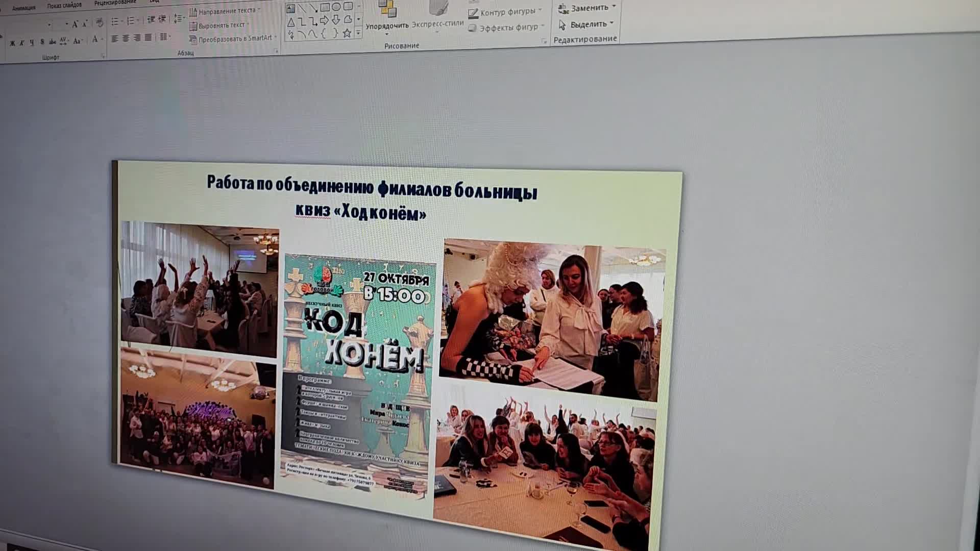Toggle underline (Ч) formatting button
The height and width of the screenshot is (551, 980).
32,42
